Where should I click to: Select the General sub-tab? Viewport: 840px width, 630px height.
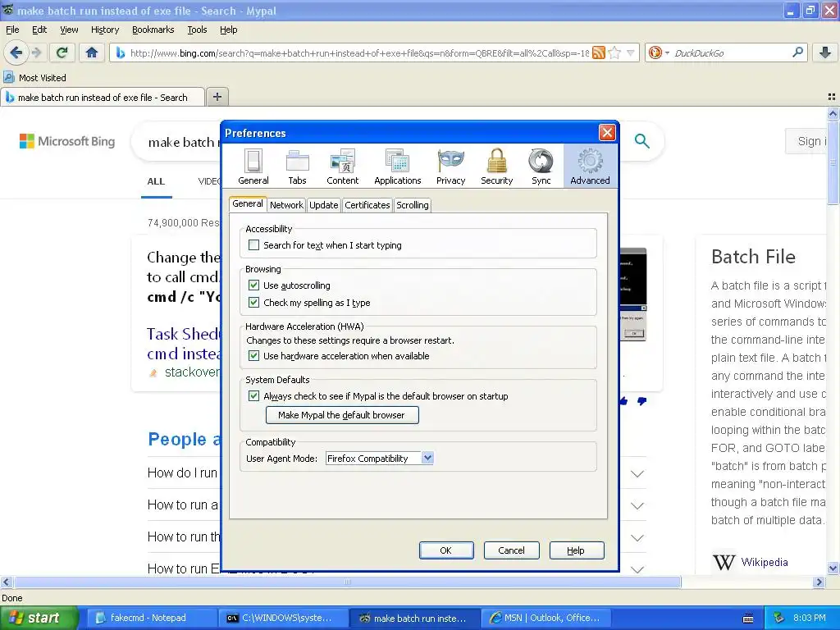248,203
